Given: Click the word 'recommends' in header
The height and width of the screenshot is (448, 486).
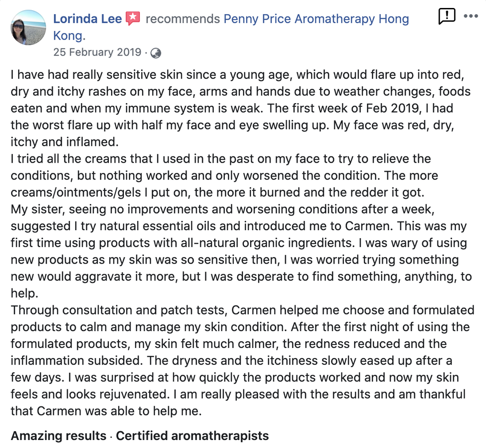Looking at the screenshot, I should point(183,19).
